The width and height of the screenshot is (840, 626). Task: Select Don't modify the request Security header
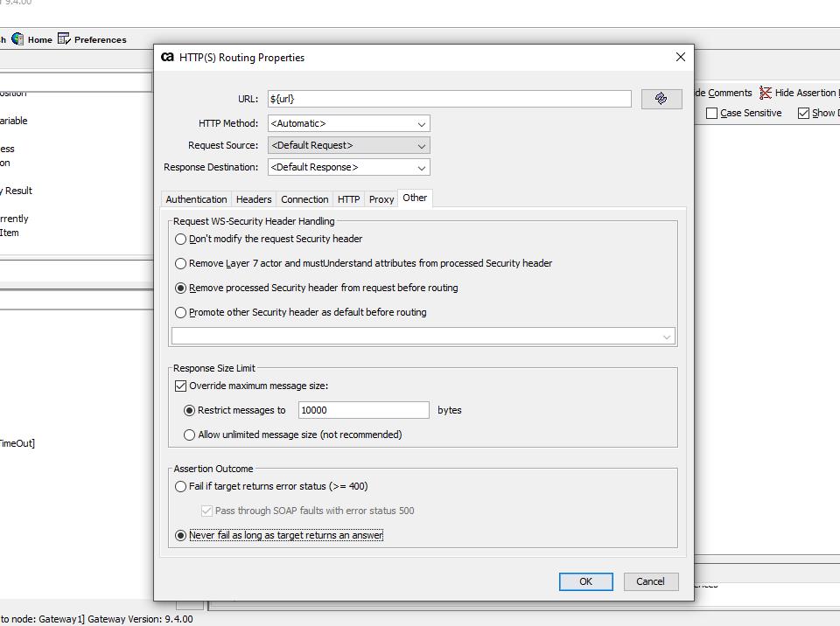(180, 239)
